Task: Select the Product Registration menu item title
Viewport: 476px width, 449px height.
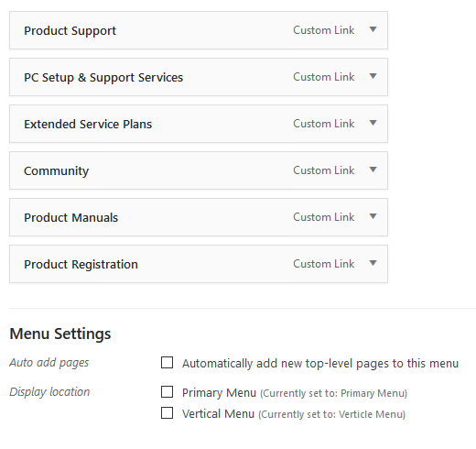Action: pos(81,265)
